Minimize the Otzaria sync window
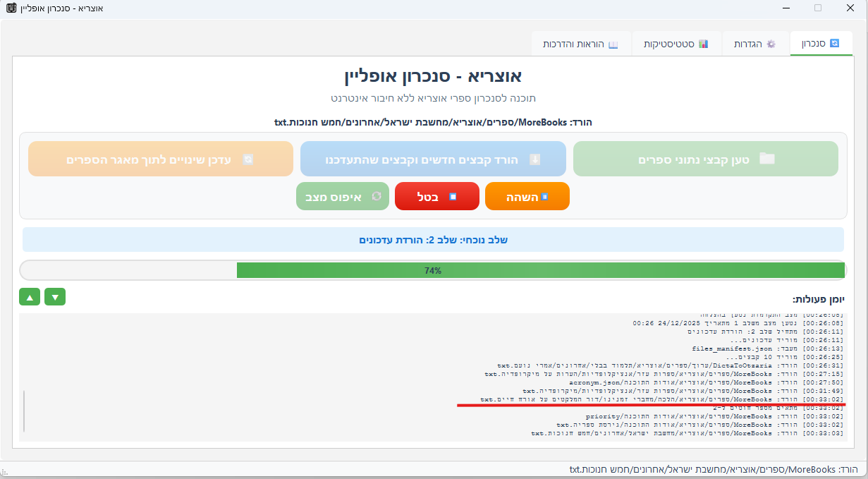 tap(786, 8)
